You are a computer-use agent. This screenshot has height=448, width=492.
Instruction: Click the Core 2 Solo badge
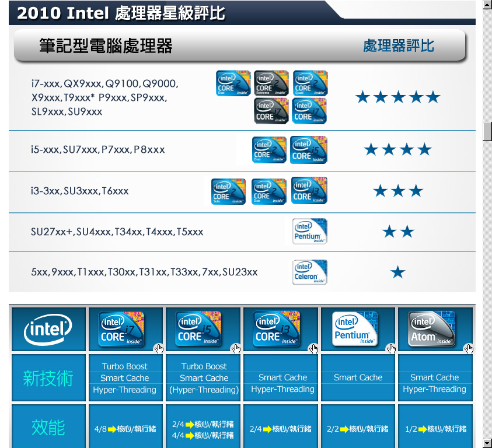pyautogui.click(x=228, y=191)
